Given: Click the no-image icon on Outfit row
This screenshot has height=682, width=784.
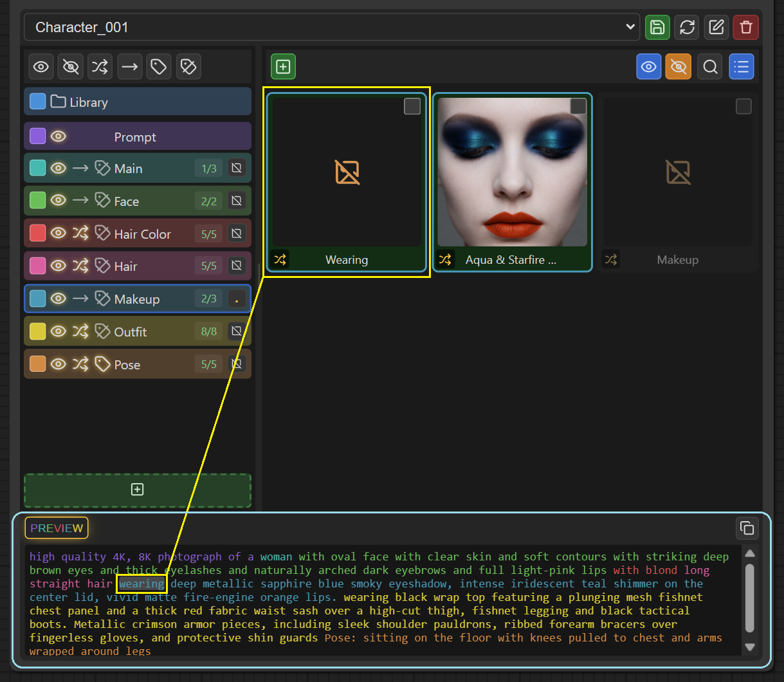Looking at the screenshot, I should click(x=237, y=331).
